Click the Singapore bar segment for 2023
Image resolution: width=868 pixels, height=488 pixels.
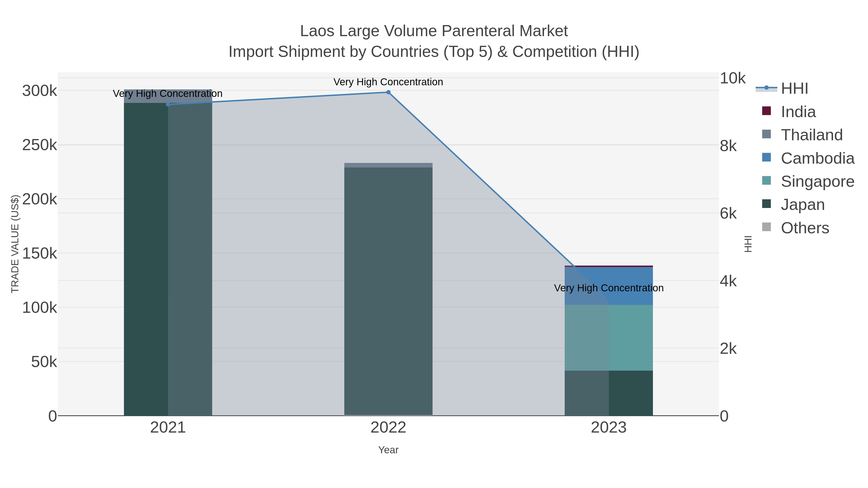click(x=609, y=338)
